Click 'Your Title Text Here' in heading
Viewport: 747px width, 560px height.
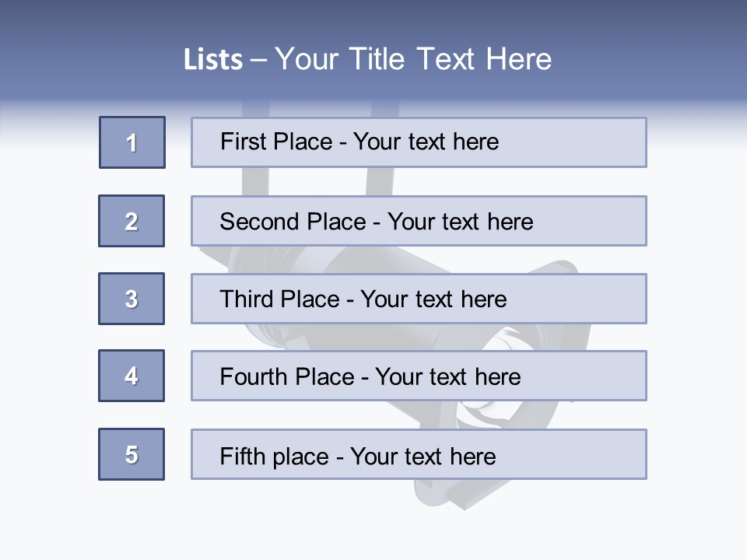coord(413,59)
